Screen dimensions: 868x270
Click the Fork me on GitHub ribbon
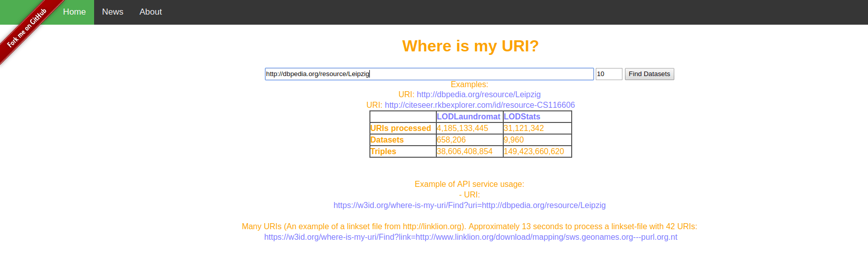pyautogui.click(x=26, y=28)
